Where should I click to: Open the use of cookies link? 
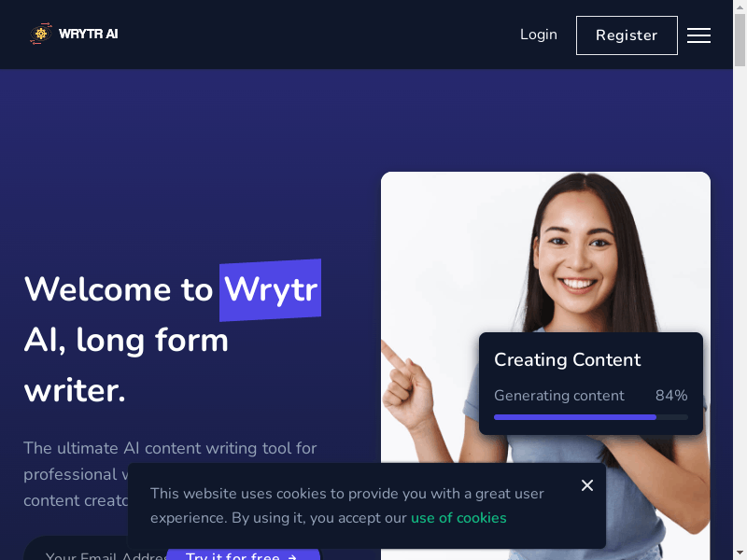pyautogui.click(x=458, y=518)
